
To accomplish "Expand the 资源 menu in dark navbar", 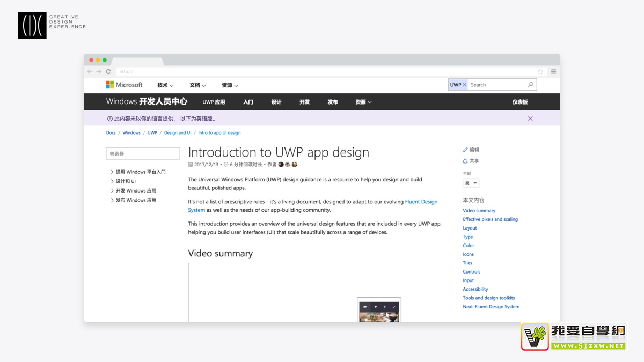I will (363, 102).
